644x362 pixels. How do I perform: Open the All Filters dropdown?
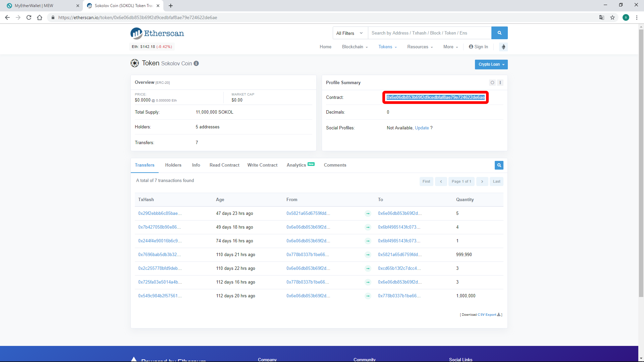(x=351, y=33)
